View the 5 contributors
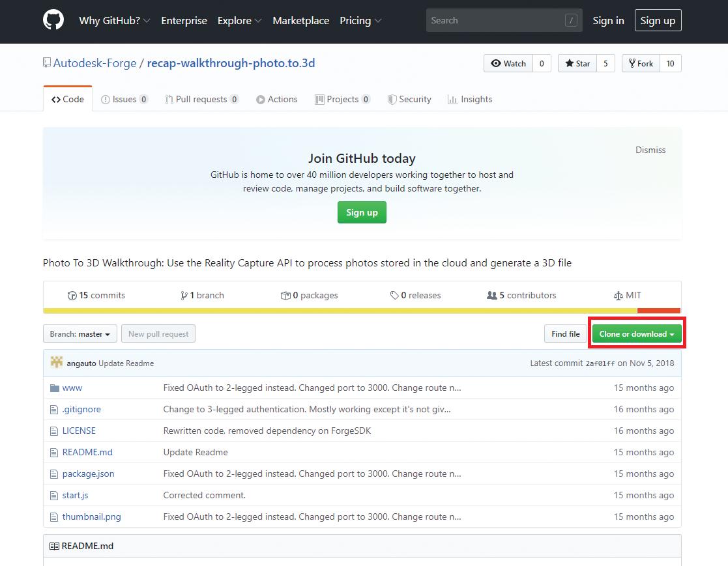This screenshot has height=566, width=728. click(521, 295)
